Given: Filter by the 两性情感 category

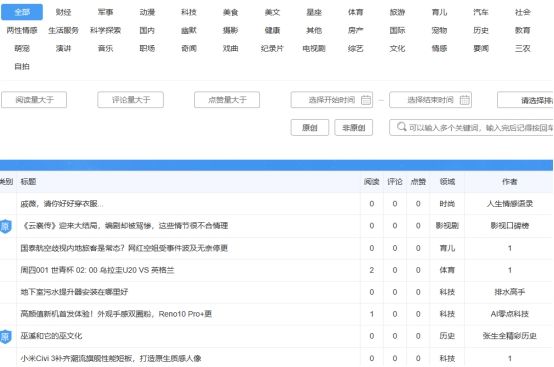Looking at the screenshot, I should coord(22,30).
